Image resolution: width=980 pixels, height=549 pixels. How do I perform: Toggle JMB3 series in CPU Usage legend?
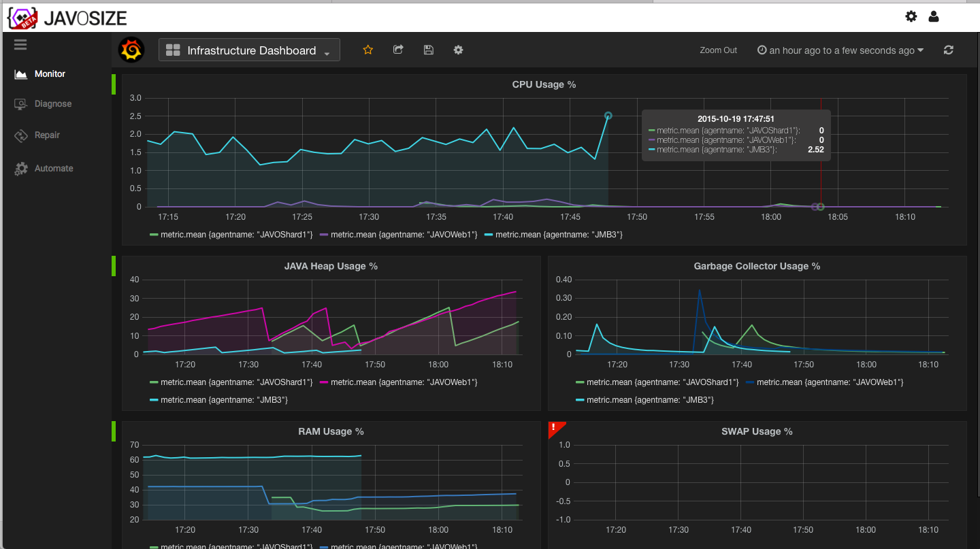point(553,235)
